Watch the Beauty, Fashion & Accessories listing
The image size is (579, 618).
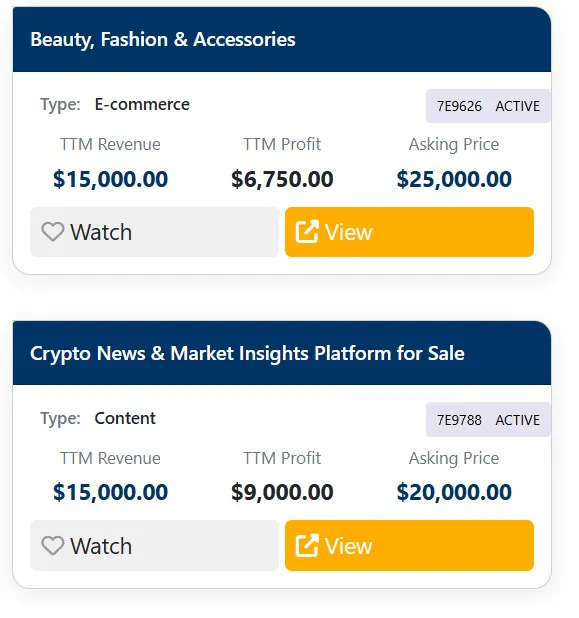(155, 232)
